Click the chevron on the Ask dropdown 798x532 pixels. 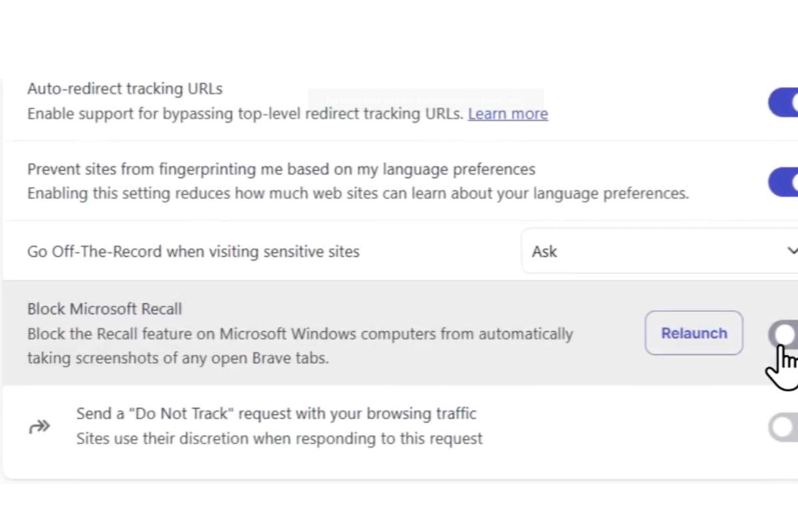tap(791, 251)
